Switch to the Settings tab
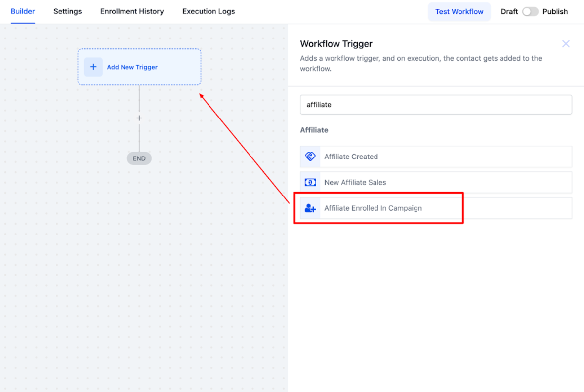Viewport: 584px width, 392px height. tap(68, 11)
